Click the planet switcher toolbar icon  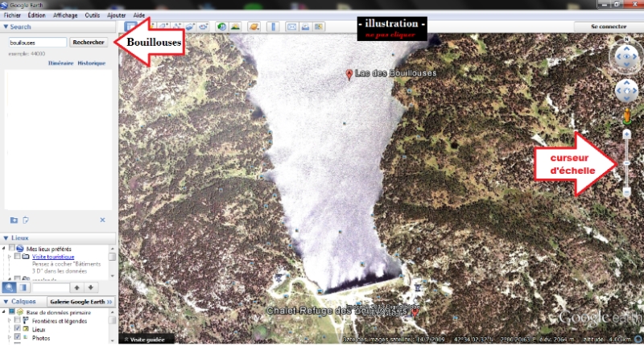tap(254, 27)
